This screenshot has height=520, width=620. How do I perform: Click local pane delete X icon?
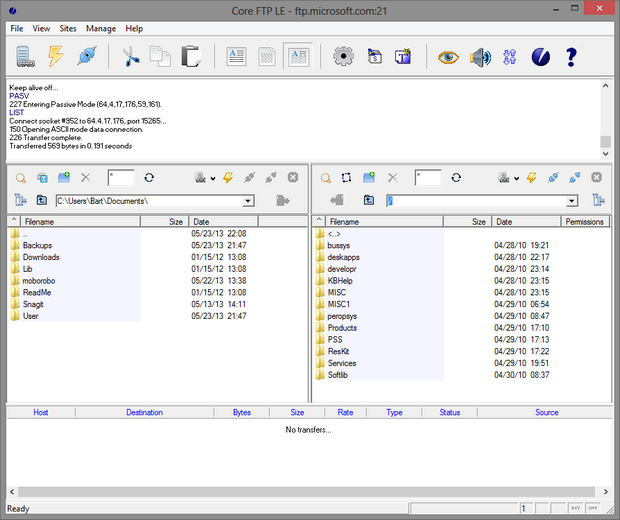pyautogui.click(x=85, y=178)
